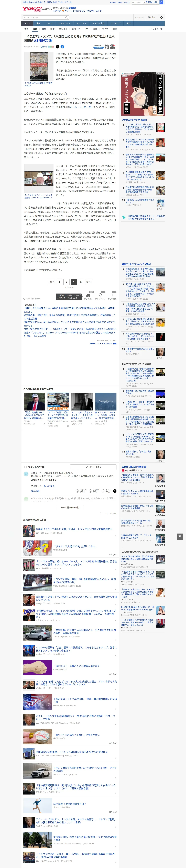Open トランプ関税 マツダの現在地 article
The image size is (186, 868).
85,769
